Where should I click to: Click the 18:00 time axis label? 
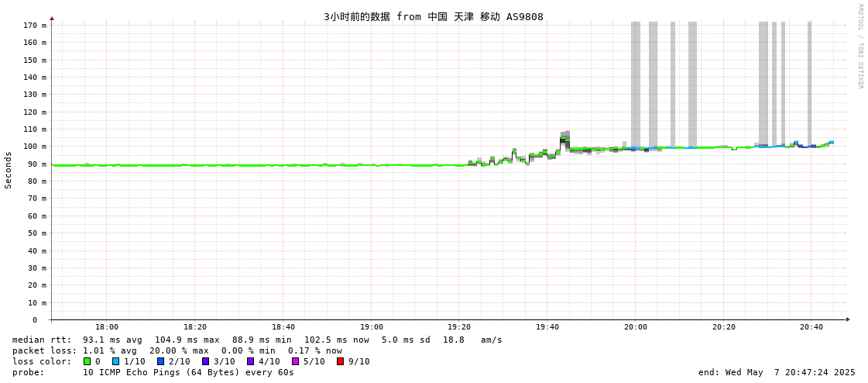pyautogui.click(x=107, y=328)
